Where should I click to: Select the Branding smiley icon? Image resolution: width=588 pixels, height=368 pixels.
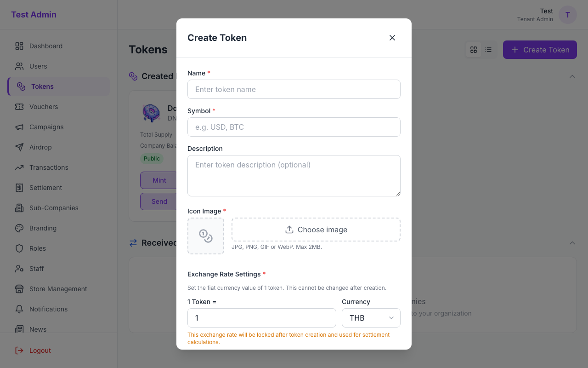coord(19,228)
